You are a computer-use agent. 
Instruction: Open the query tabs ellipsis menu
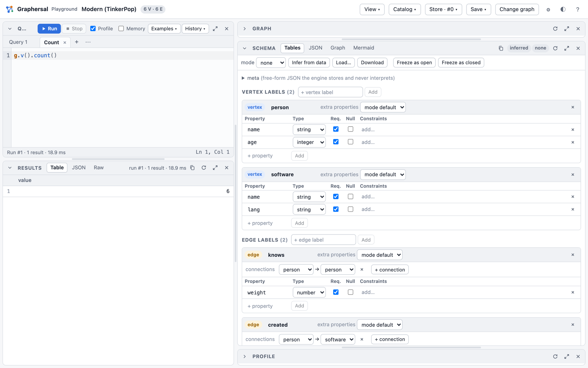tap(88, 42)
